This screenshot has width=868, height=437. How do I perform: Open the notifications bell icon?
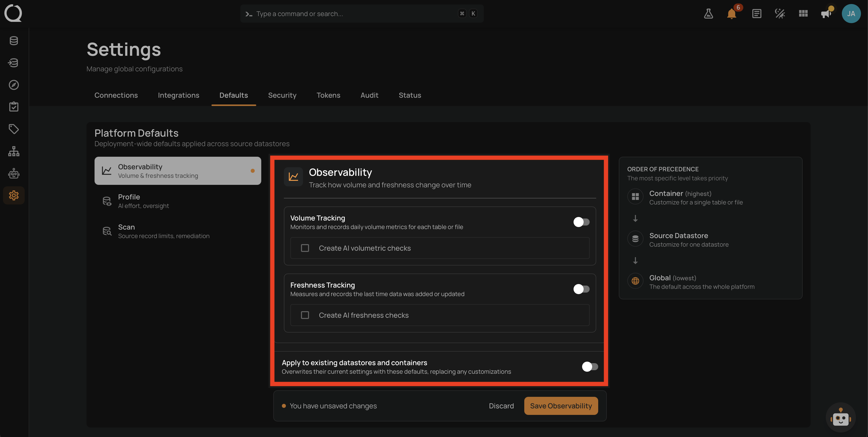tap(731, 14)
